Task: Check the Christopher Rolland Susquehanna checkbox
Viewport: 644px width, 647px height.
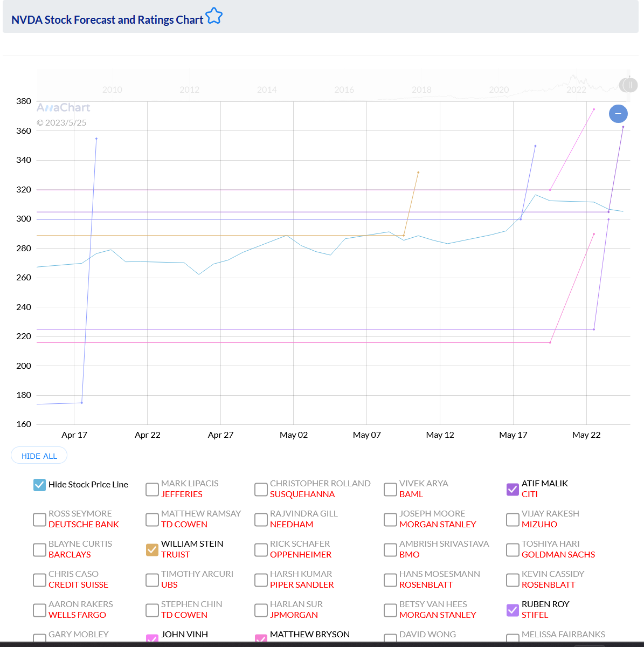Action: coord(261,489)
